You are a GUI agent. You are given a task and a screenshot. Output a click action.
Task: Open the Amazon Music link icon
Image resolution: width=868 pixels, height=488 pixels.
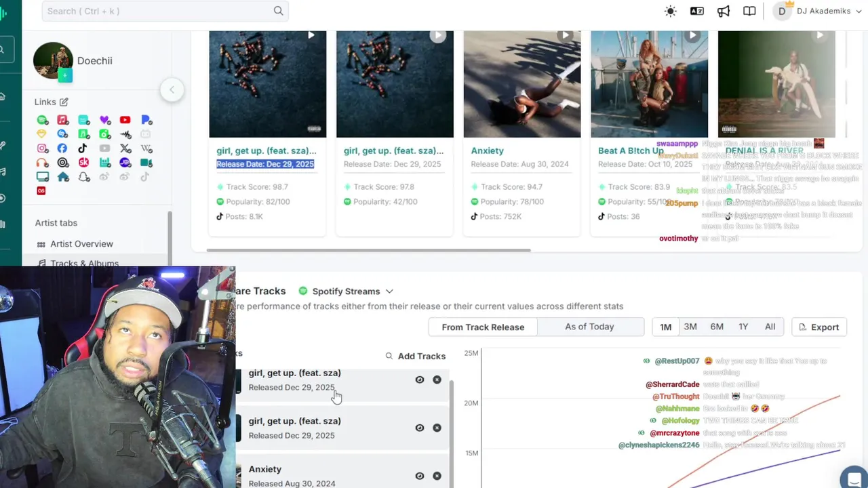[83, 120]
